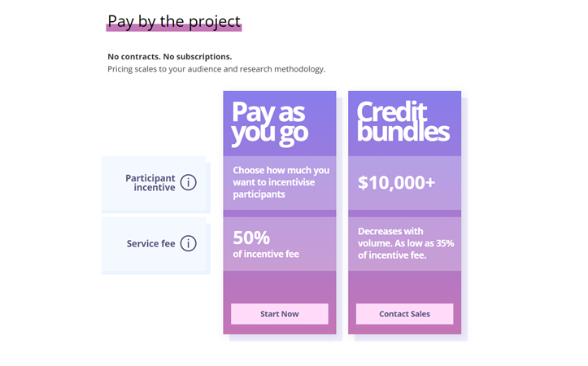Select the Credit bundles header

[403, 121]
